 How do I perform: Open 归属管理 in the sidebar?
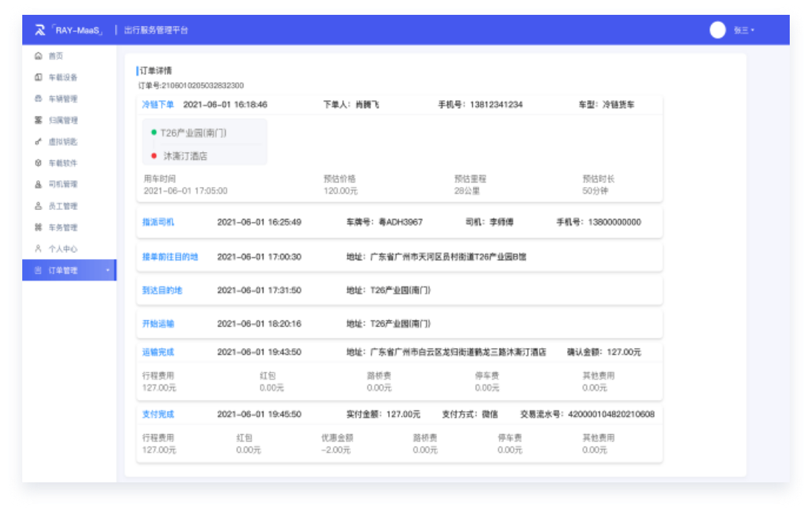[x=62, y=120]
